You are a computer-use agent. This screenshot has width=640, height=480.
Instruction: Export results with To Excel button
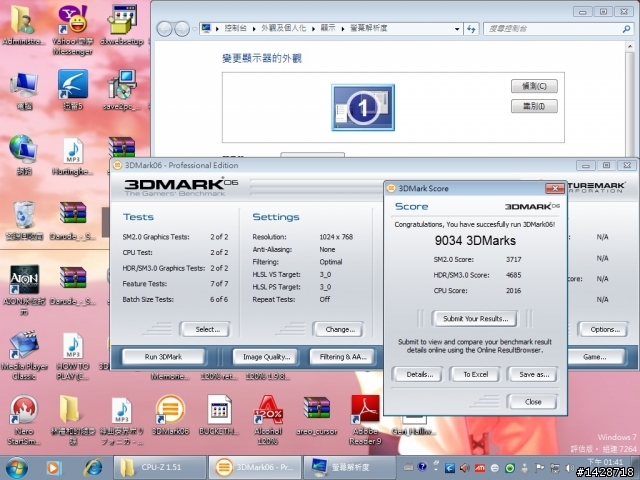[476, 374]
